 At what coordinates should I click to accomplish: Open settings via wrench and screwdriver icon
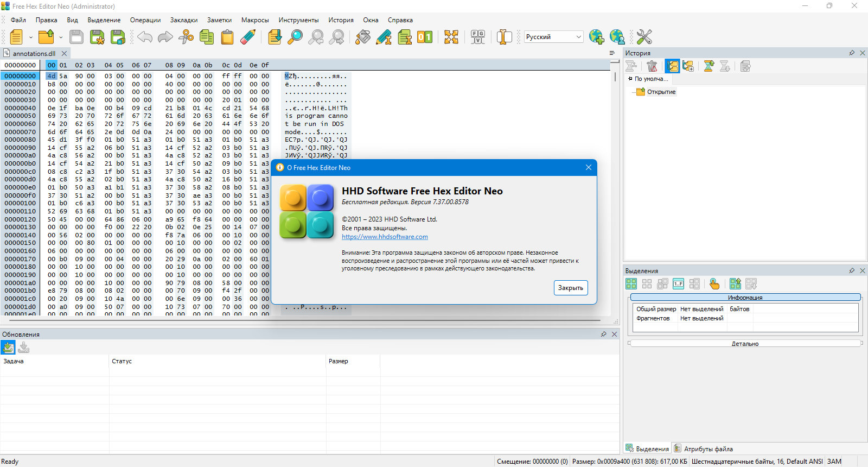[644, 37]
